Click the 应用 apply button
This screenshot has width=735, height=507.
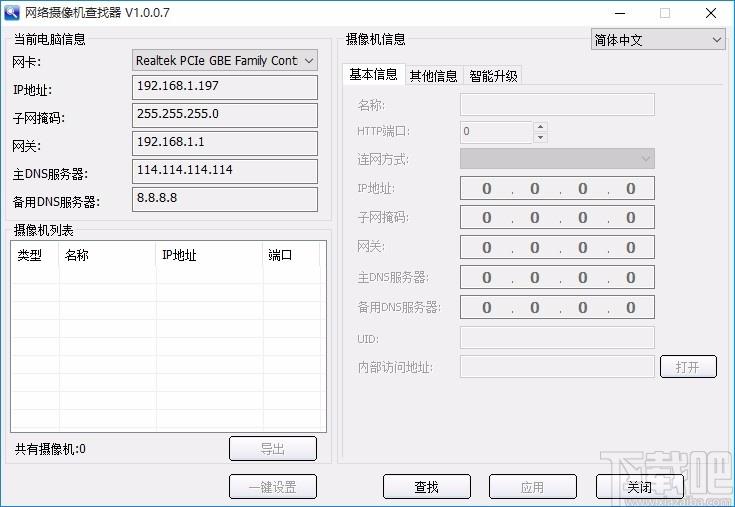click(x=532, y=487)
